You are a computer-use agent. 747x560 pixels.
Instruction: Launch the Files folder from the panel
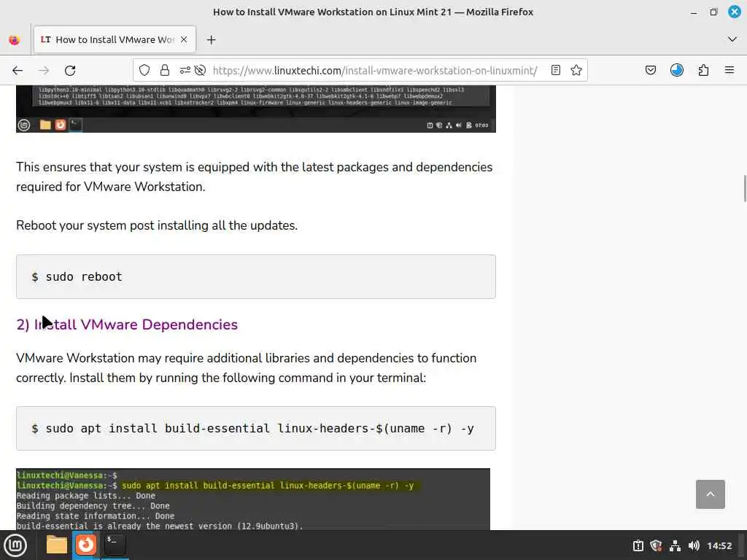(57, 545)
